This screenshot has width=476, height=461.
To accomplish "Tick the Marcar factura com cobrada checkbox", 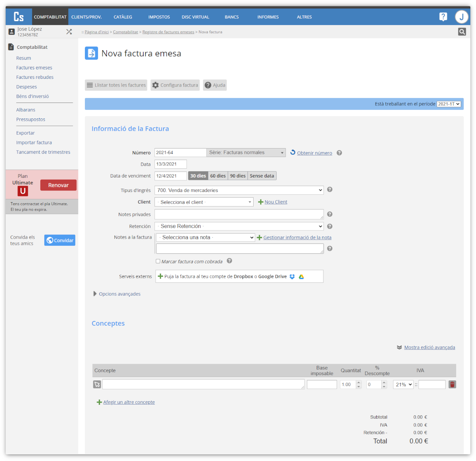I will tap(158, 261).
